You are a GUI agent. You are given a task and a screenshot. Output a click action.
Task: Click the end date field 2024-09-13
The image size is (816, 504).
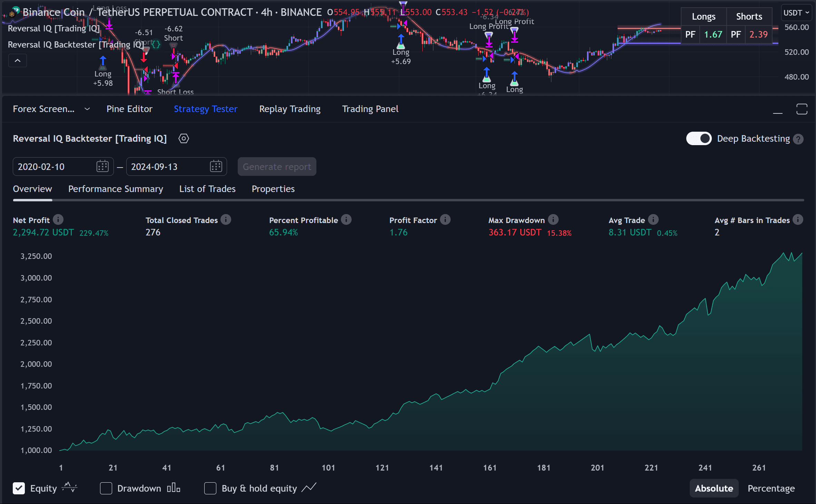(x=176, y=167)
